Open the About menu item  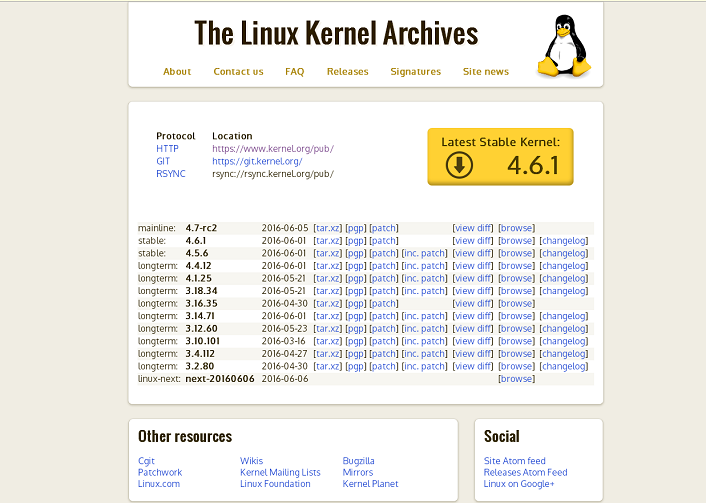[x=177, y=72]
